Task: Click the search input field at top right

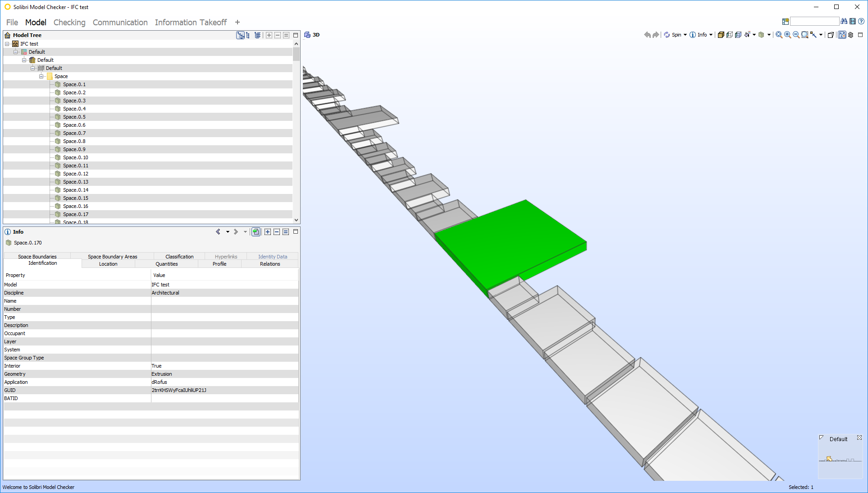Action: click(814, 21)
